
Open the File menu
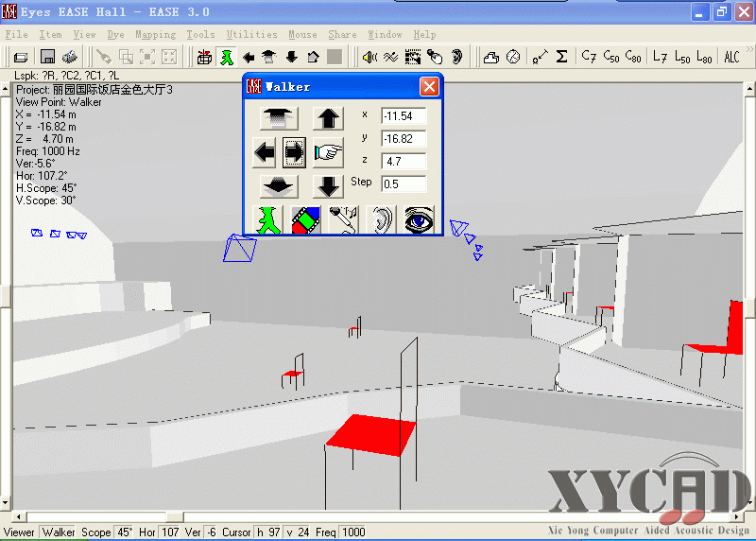click(x=16, y=34)
